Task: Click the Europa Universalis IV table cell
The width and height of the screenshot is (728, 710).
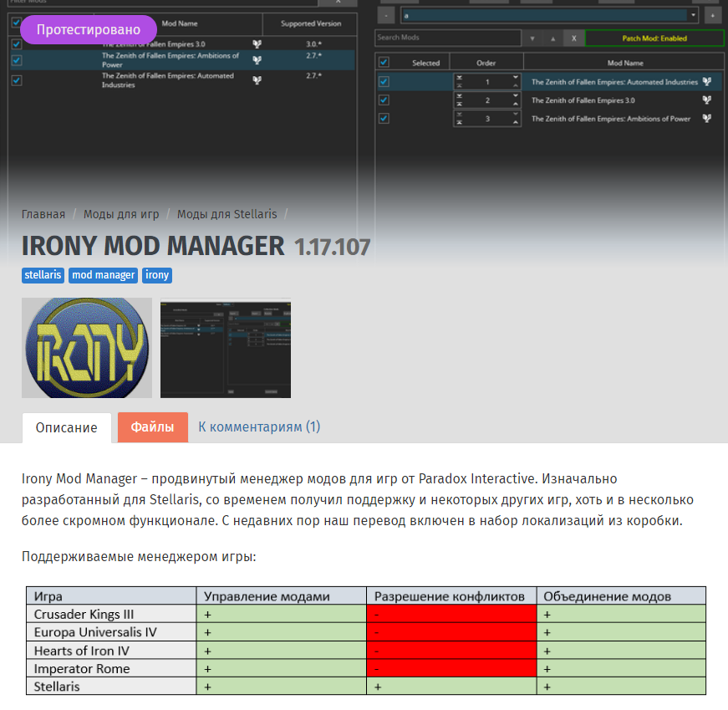Action: 111,632
